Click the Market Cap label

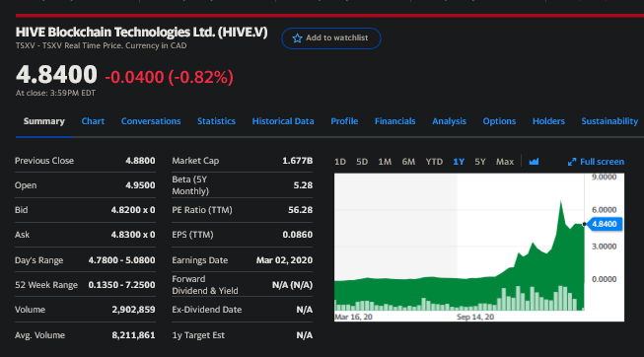[x=195, y=161]
